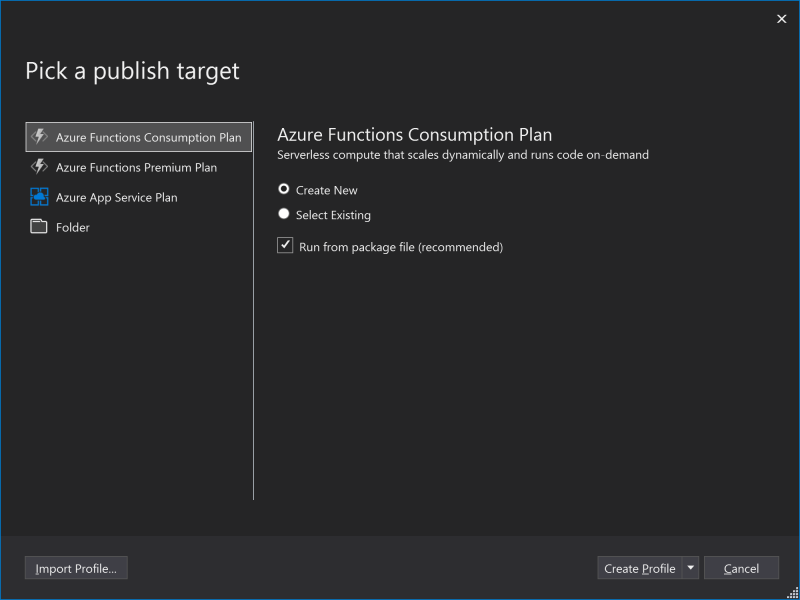The image size is (800, 600).
Task: Click the Azure Functions Consumption Plan lightning icon
Action: 39,137
